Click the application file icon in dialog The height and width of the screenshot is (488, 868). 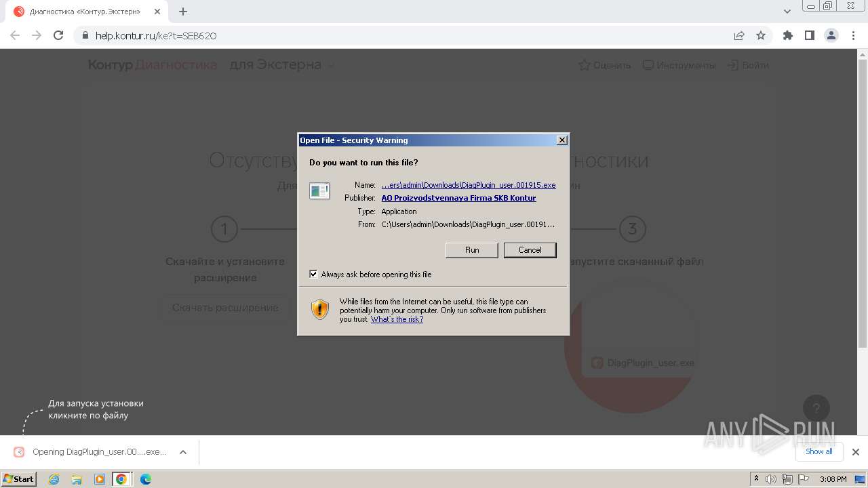coord(319,191)
